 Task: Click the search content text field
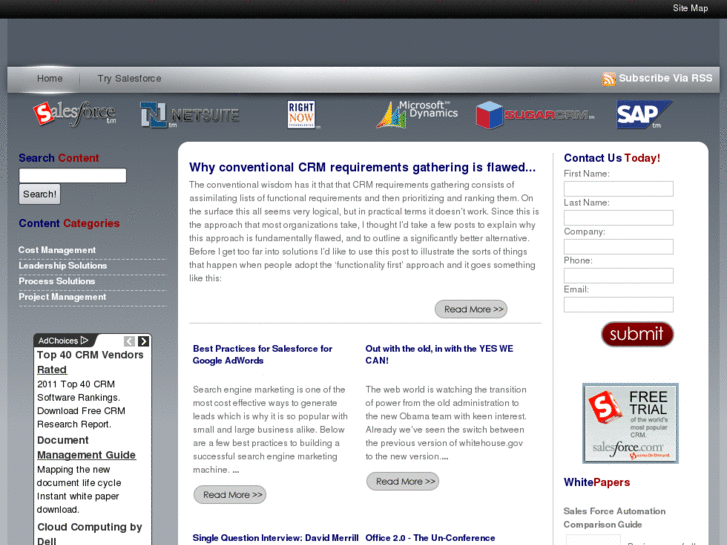[72, 175]
